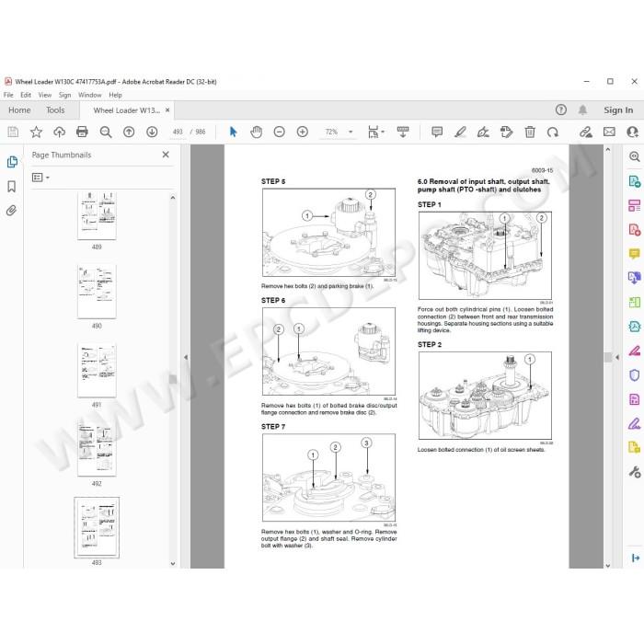Activate the arrow Selection tool
The width and height of the screenshot is (644, 644).
[234, 132]
